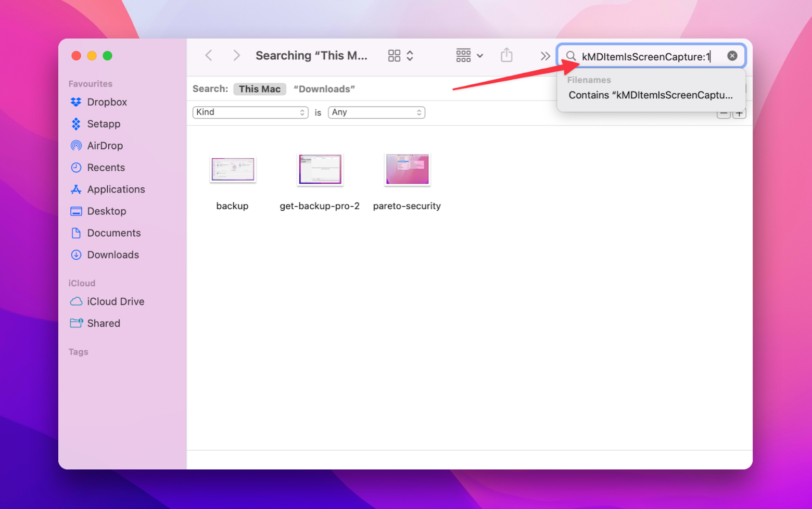Open the Share menu in toolbar
Screen dimensions: 812x509
506,55
